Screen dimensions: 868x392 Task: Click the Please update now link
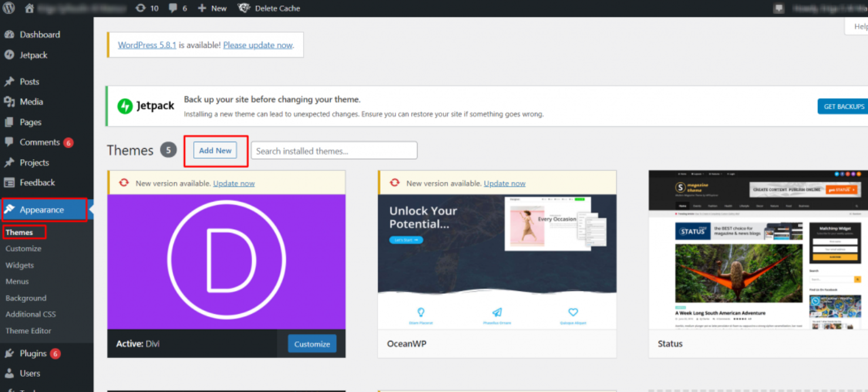coord(258,45)
